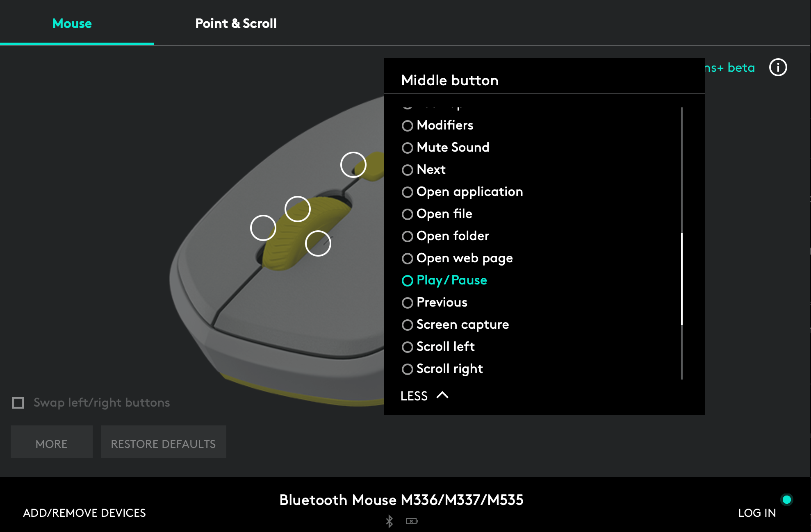This screenshot has height=532, width=811.
Task: Click the info icon in top right
Action: pyautogui.click(x=778, y=68)
